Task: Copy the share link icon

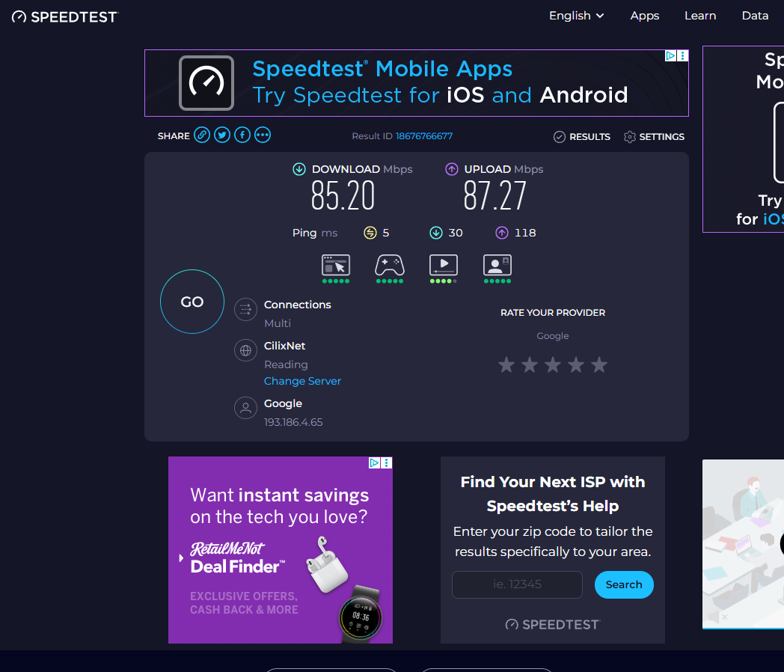Action: 202,135
